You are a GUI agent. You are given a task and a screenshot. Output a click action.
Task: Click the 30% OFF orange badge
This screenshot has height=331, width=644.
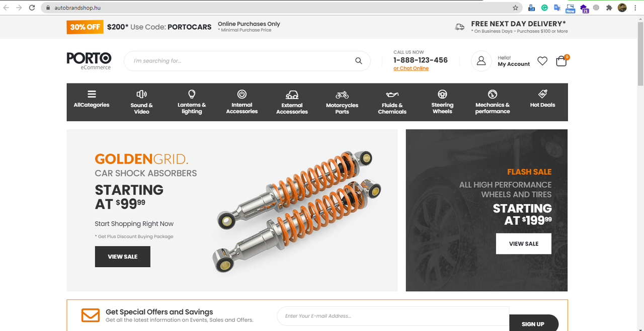85,27
